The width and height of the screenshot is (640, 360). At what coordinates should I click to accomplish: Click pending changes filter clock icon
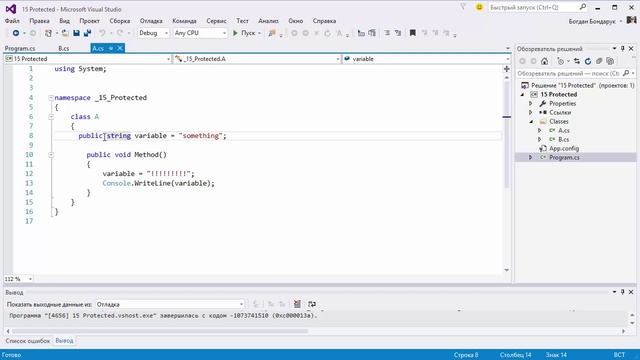tap(561, 61)
